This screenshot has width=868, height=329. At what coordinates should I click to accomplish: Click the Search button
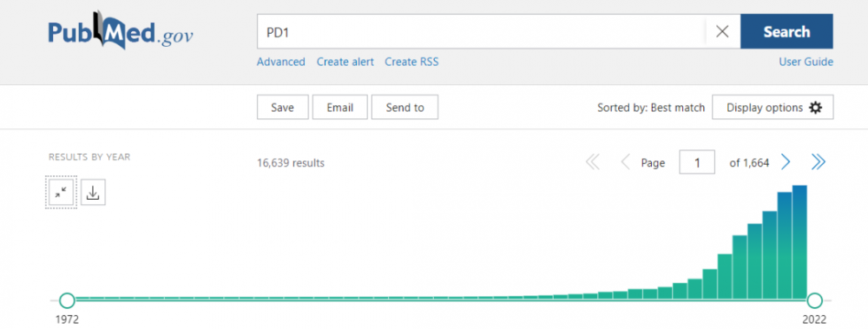point(786,31)
